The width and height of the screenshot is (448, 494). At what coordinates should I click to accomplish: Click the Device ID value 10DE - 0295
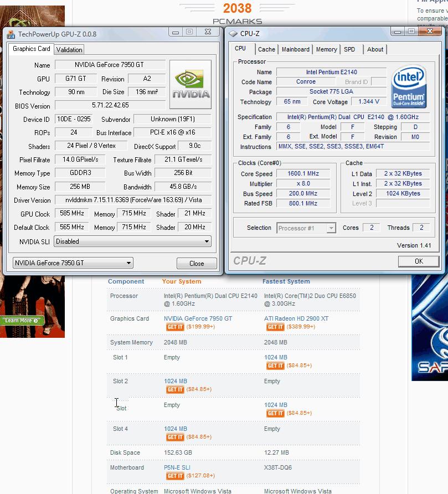74,119
